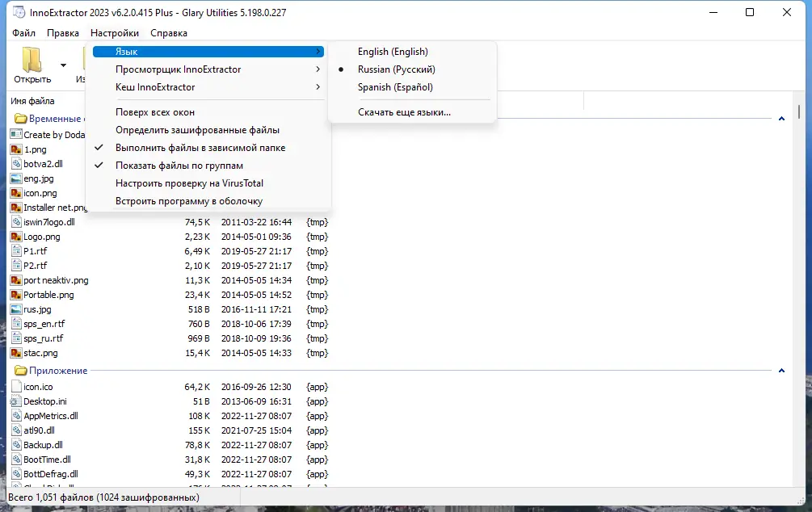Expand the Просмотрщик InnoExtractor submenu
Viewport: 812px width, 512px height.
click(208, 69)
